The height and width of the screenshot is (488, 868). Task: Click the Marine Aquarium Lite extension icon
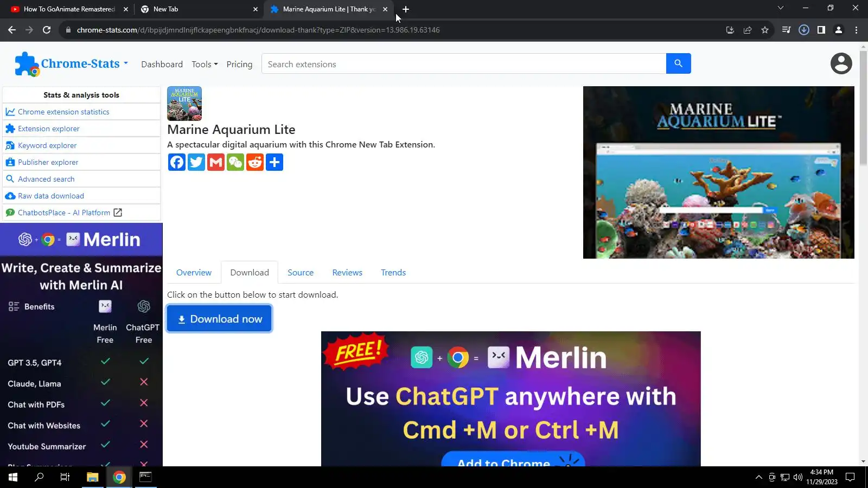[184, 104]
